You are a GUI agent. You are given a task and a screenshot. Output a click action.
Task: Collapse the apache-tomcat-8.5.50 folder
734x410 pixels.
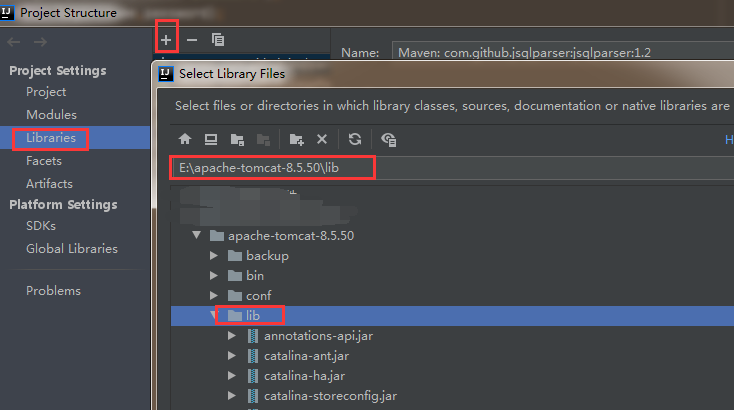[197, 235]
